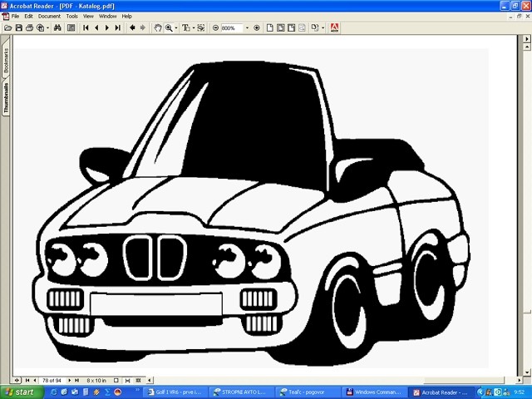Select the Zoom In magnifier tool
This screenshot has width=532, height=399.
169,27
